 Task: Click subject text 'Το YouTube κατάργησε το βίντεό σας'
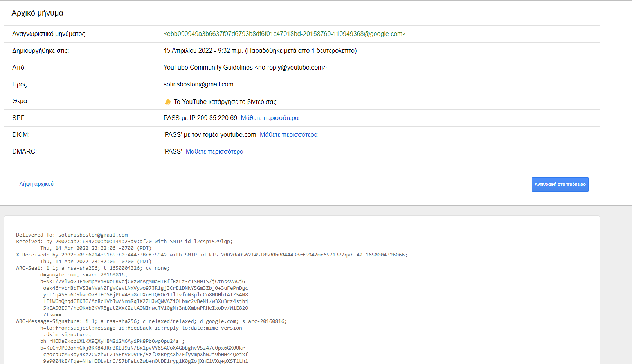click(x=225, y=102)
